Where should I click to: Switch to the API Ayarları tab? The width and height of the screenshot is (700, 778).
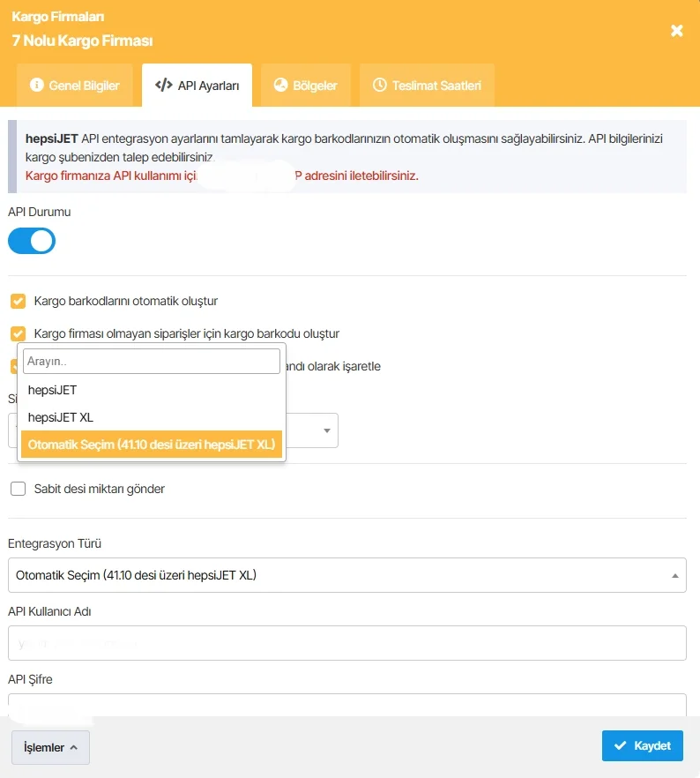coord(197,86)
